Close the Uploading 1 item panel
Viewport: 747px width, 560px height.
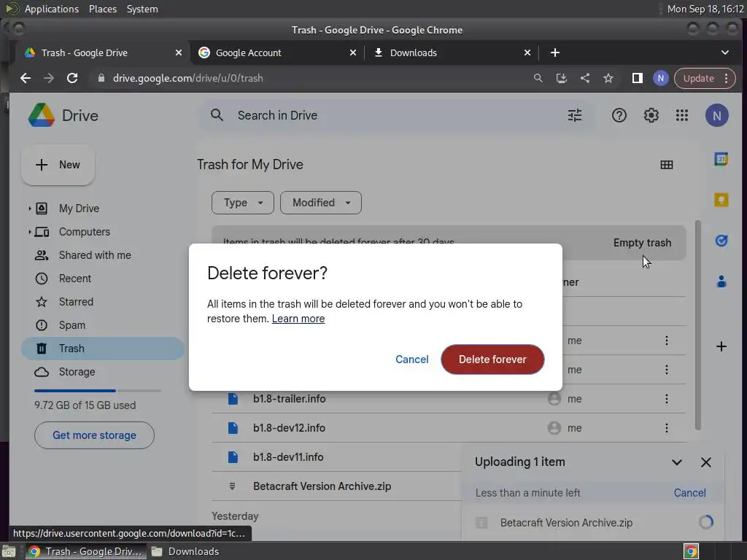705,462
